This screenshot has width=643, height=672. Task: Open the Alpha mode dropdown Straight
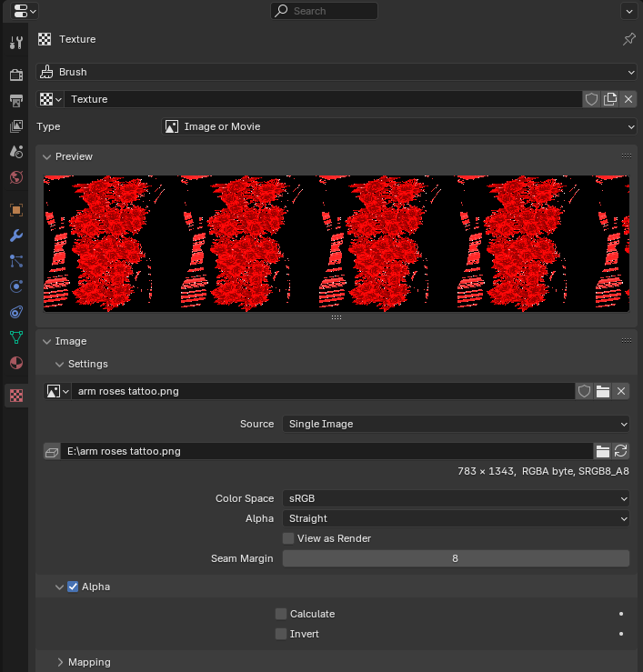coord(456,518)
